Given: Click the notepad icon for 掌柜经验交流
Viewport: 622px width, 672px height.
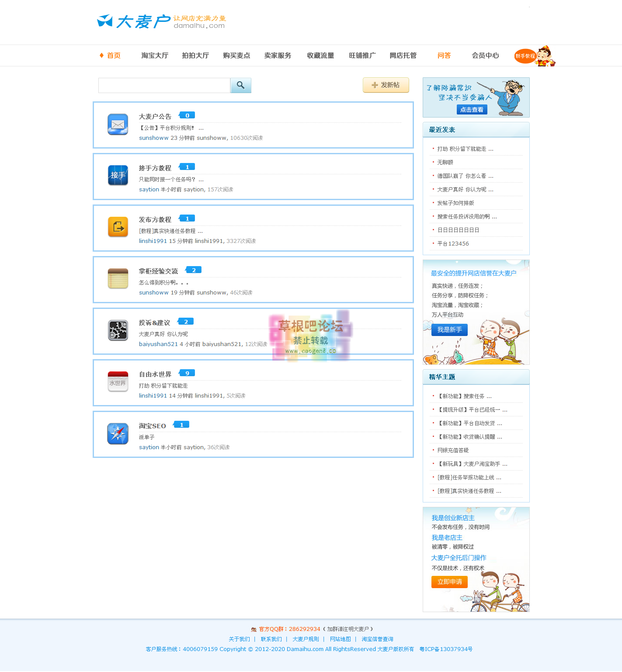Looking at the screenshot, I should [x=118, y=278].
